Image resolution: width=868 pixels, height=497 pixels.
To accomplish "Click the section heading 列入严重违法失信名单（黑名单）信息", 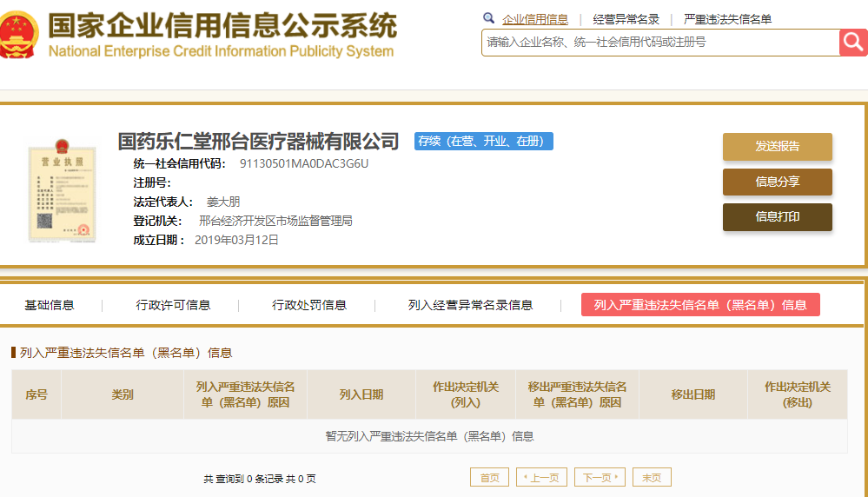I will click(x=126, y=353).
